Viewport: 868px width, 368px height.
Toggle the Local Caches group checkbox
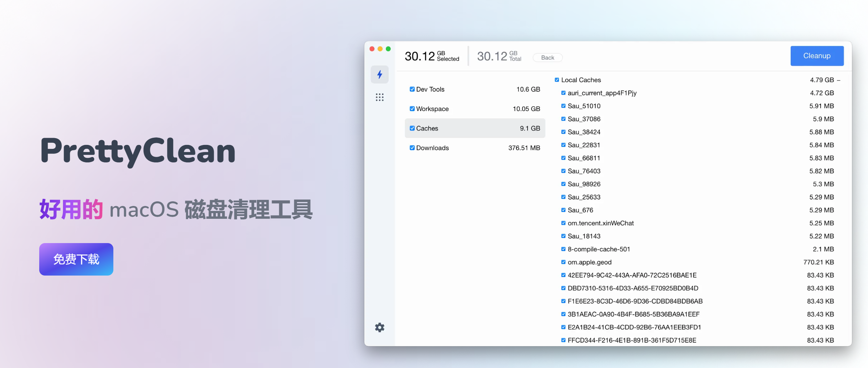(x=557, y=80)
